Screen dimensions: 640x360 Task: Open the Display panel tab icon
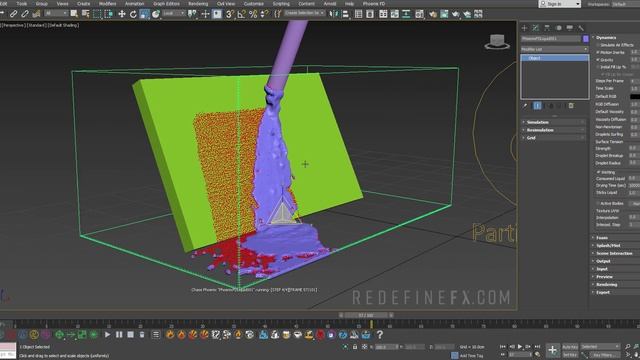tap(569, 28)
